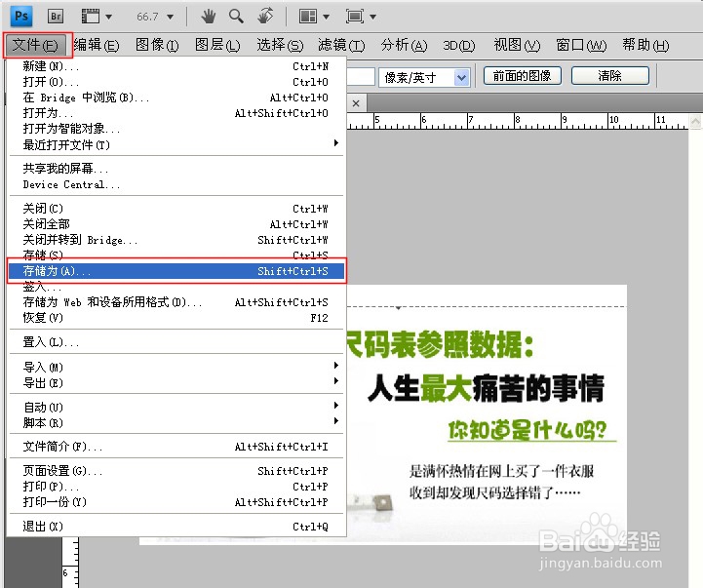703x588 pixels.
Task: Choose 打开为... menu entry
Action: 176,113
